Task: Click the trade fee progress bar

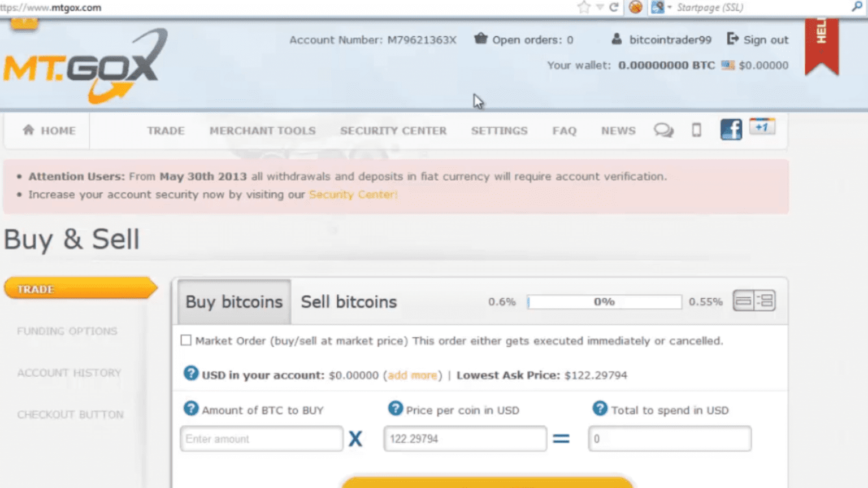Action: tap(604, 302)
